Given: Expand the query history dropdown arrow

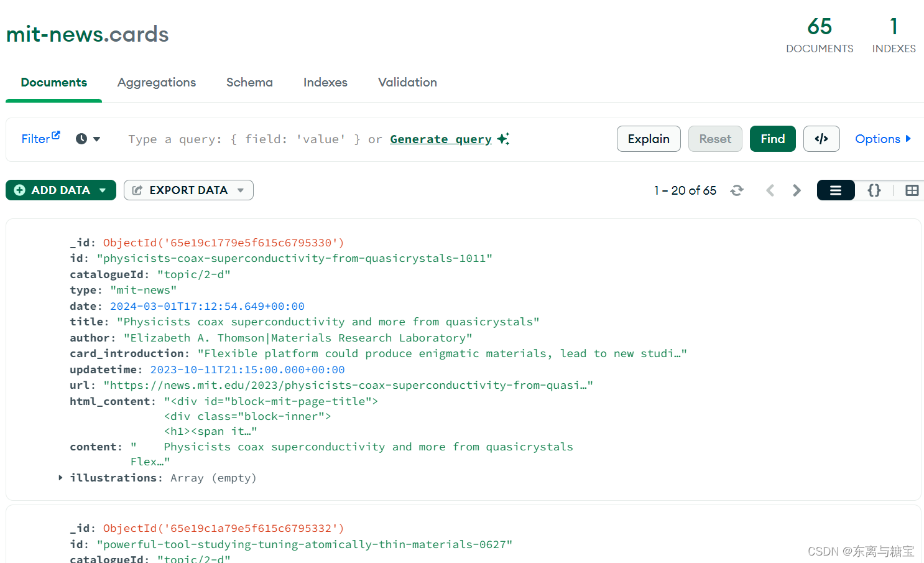Looking at the screenshot, I should click(x=97, y=139).
